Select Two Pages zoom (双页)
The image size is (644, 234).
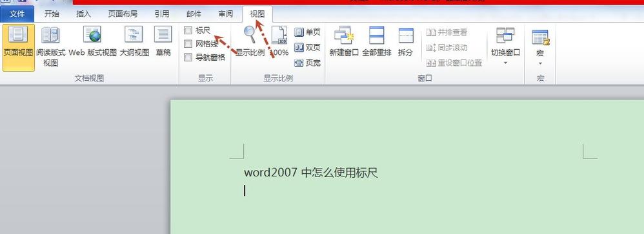307,48
